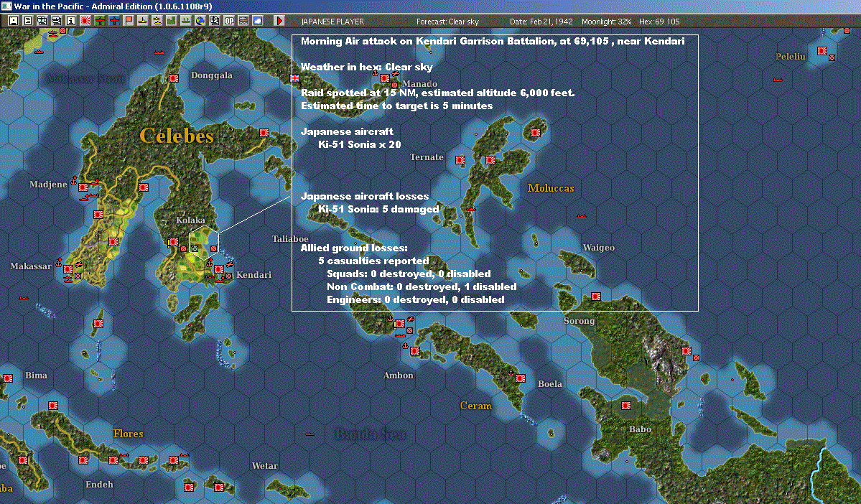Select the base flag at Manado
Viewport: 861px width, 504px height.
point(385,78)
